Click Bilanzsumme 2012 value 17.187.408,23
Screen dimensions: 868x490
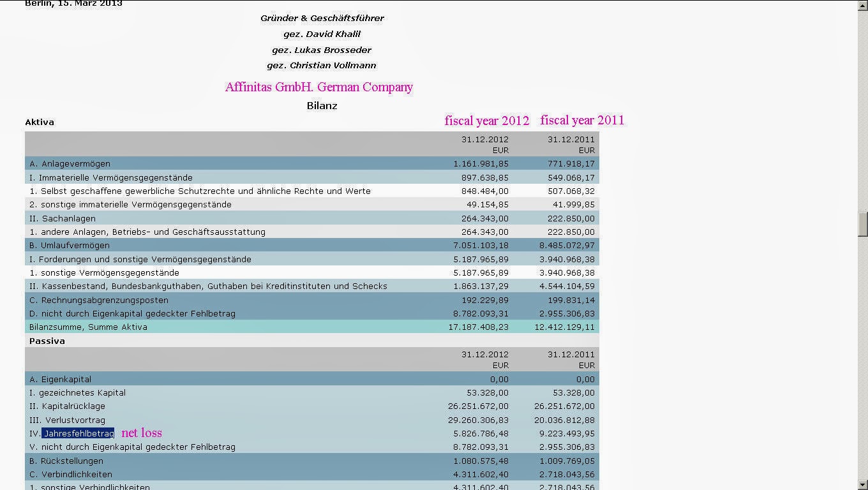point(479,327)
